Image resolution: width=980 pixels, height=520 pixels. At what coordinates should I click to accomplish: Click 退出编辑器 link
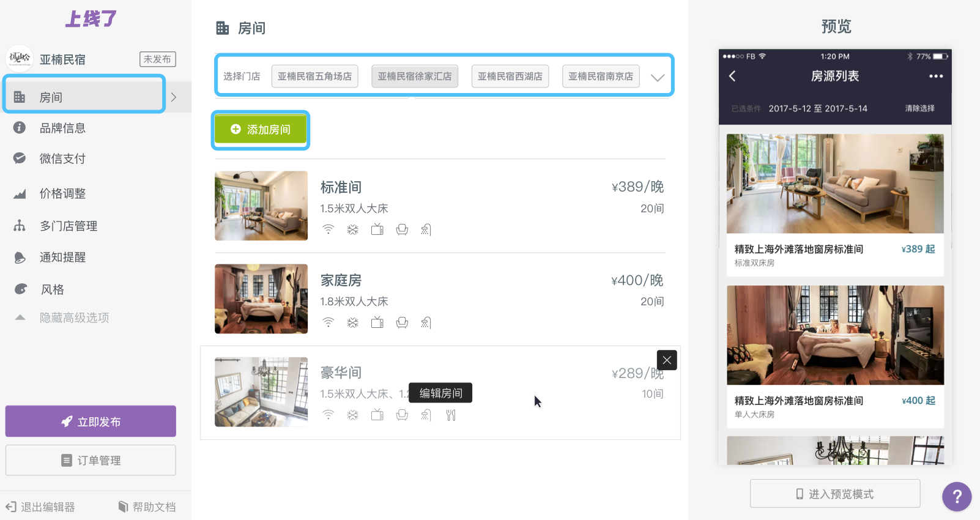40,507
